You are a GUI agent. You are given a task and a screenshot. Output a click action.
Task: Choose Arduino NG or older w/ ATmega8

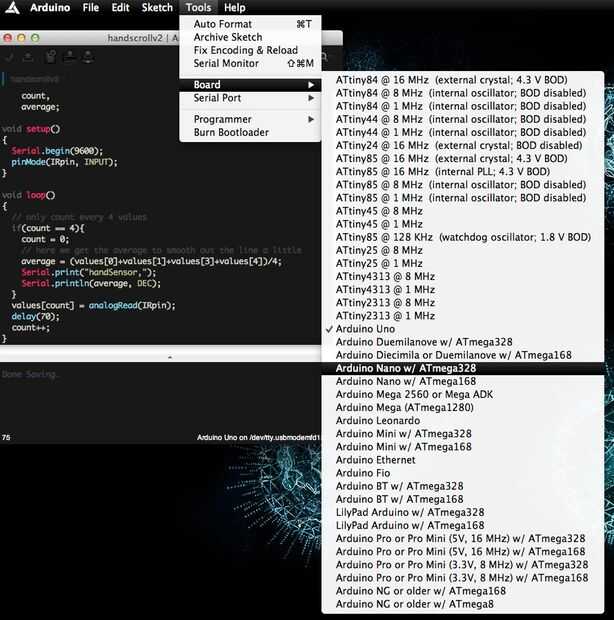pyautogui.click(x=463, y=604)
